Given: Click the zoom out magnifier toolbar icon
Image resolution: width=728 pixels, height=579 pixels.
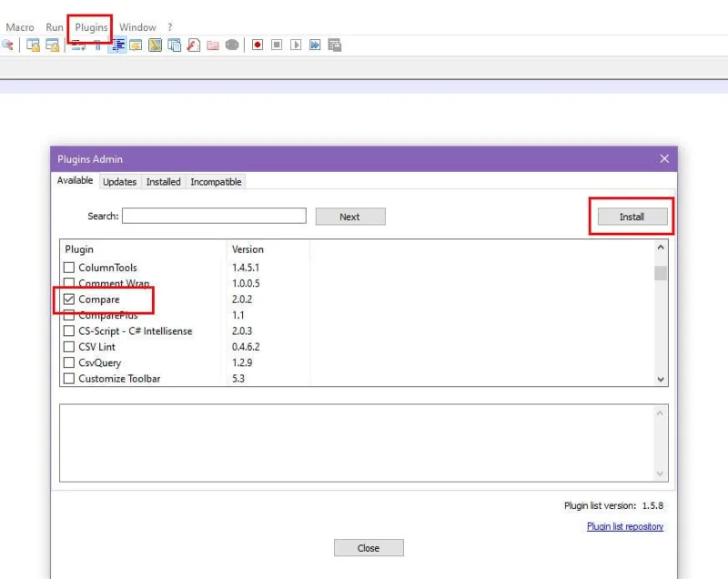Looking at the screenshot, I should pyautogui.click(x=7, y=45).
